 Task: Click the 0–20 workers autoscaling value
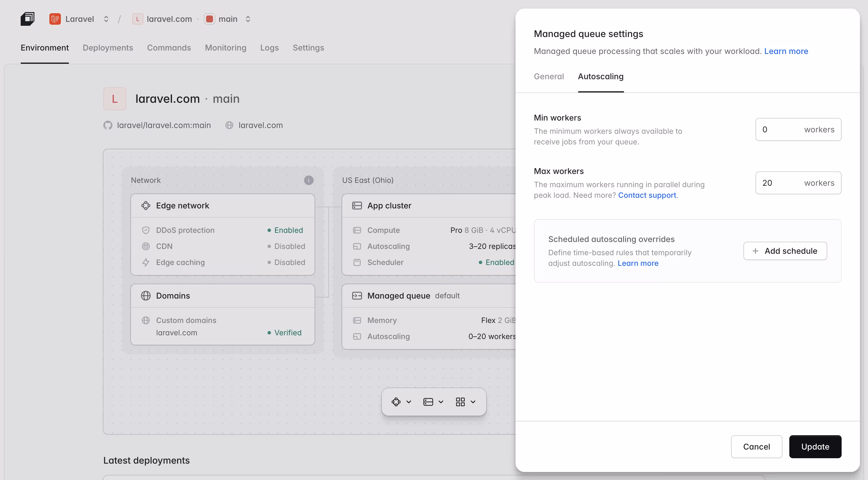(x=492, y=336)
